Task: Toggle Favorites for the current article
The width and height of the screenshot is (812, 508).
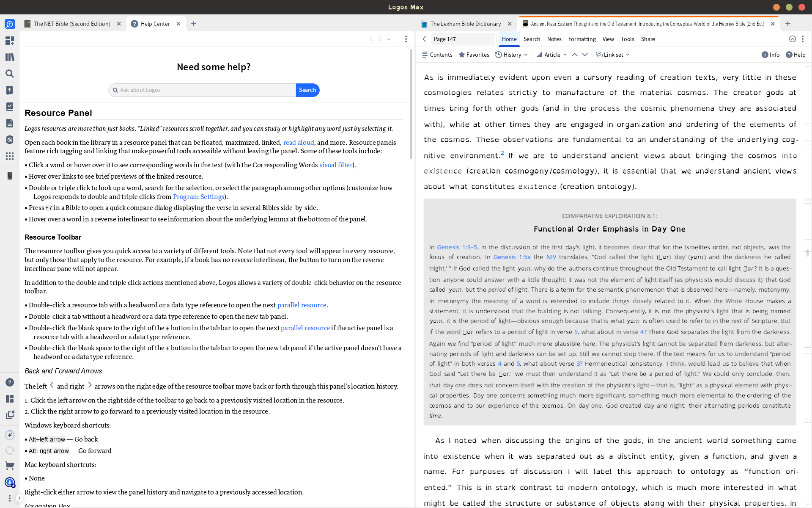Action: 474,55
